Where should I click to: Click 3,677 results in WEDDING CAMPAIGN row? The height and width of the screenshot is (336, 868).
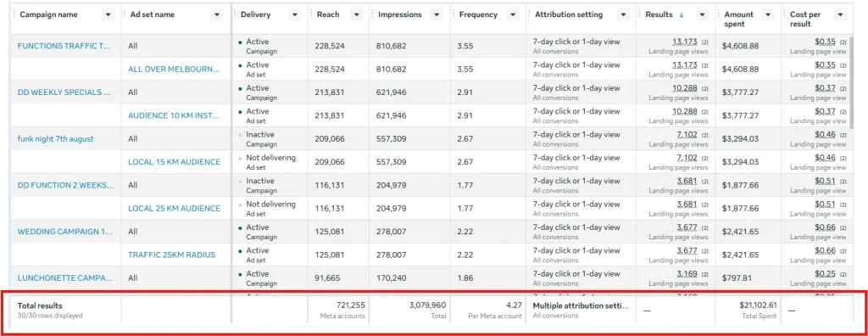pyautogui.click(x=687, y=227)
